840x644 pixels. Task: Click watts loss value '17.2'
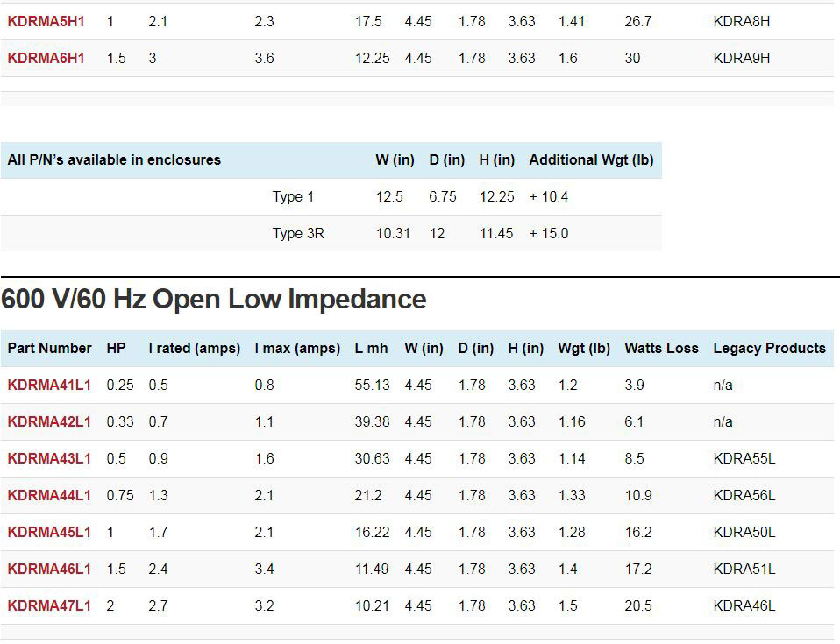click(638, 569)
